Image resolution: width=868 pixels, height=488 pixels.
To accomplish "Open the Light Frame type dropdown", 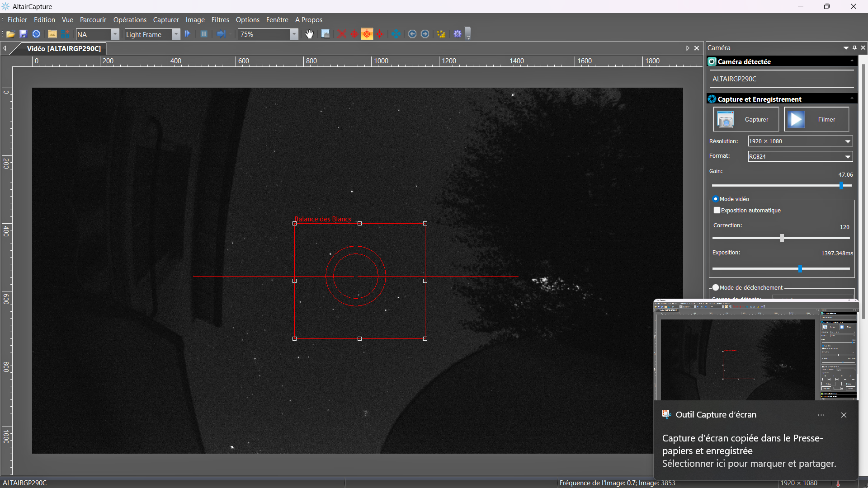I will pyautogui.click(x=176, y=34).
